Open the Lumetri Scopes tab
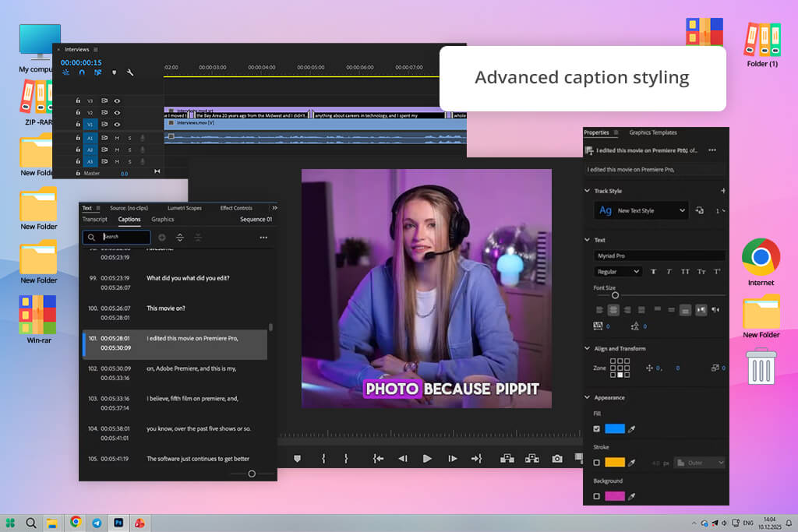The height and width of the screenshot is (532, 798). point(184,208)
